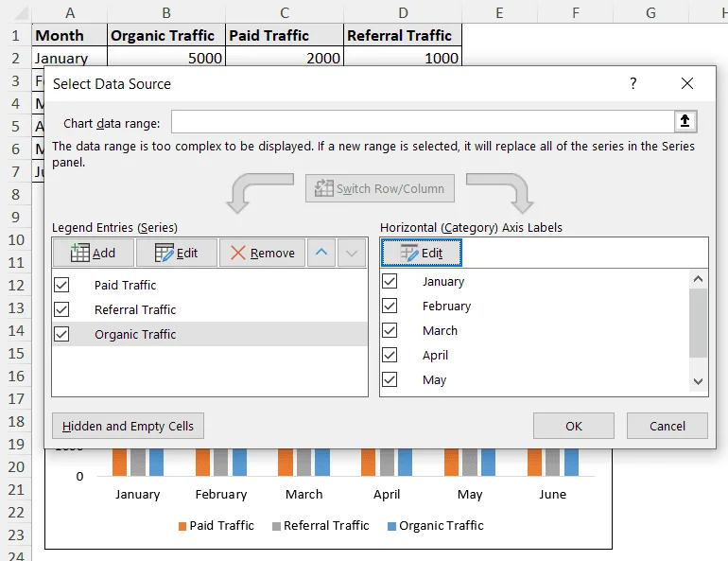
Task: Click Paid Traffic legend entry in chart
Action: coord(217,526)
